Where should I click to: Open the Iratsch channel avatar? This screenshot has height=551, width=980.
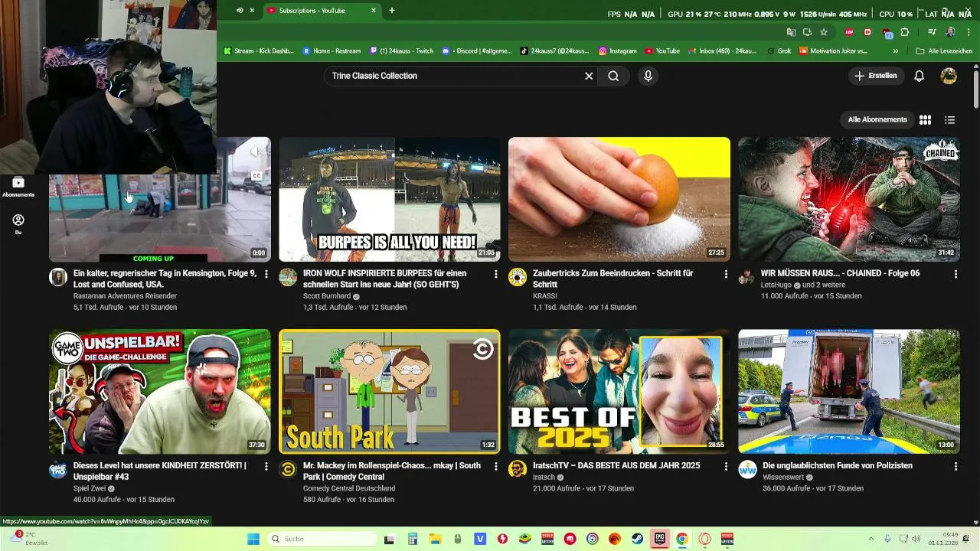(518, 469)
